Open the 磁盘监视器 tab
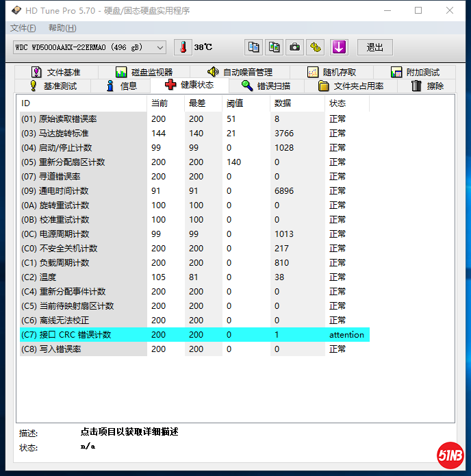Viewport: 471px width, 476px height. click(144, 72)
